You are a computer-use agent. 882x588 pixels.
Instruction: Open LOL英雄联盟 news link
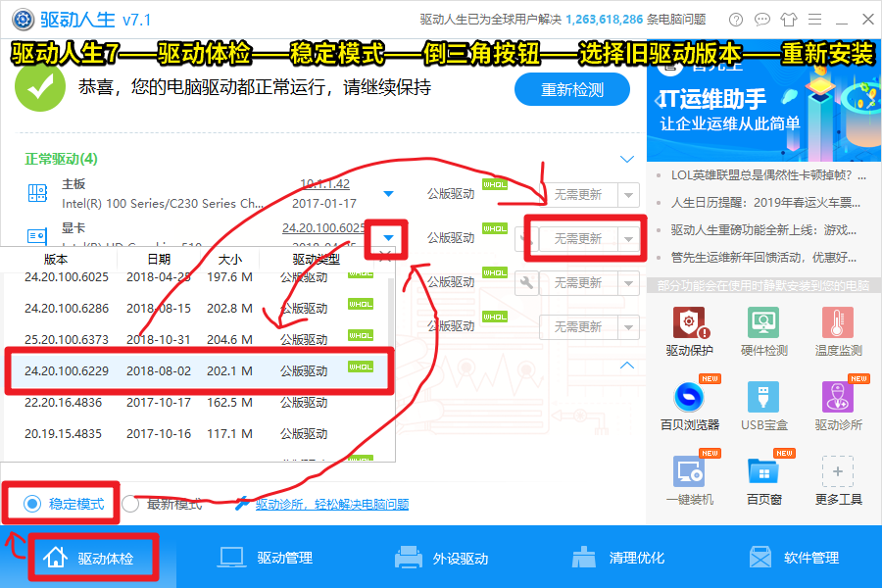pyautogui.click(x=768, y=175)
